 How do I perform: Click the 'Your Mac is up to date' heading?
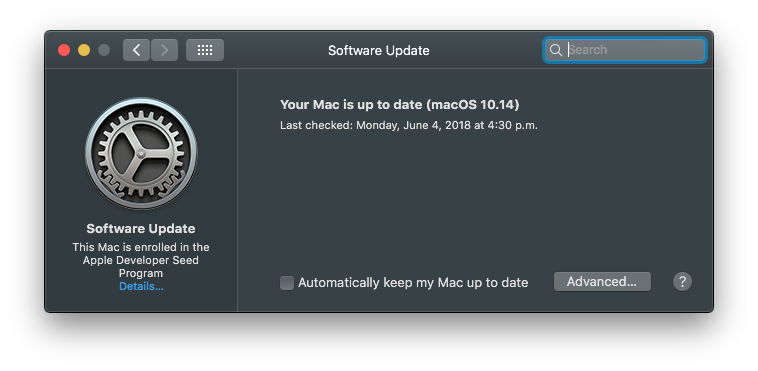tap(399, 104)
